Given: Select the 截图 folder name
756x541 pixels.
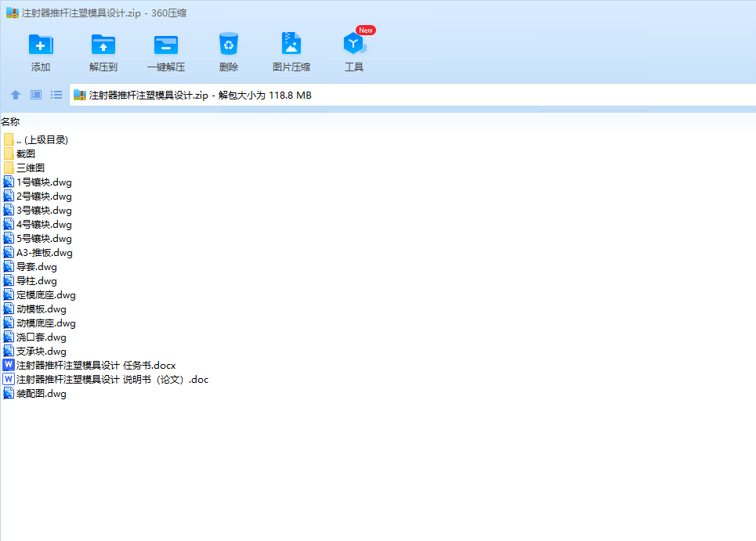Looking at the screenshot, I should tap(26, 153).
